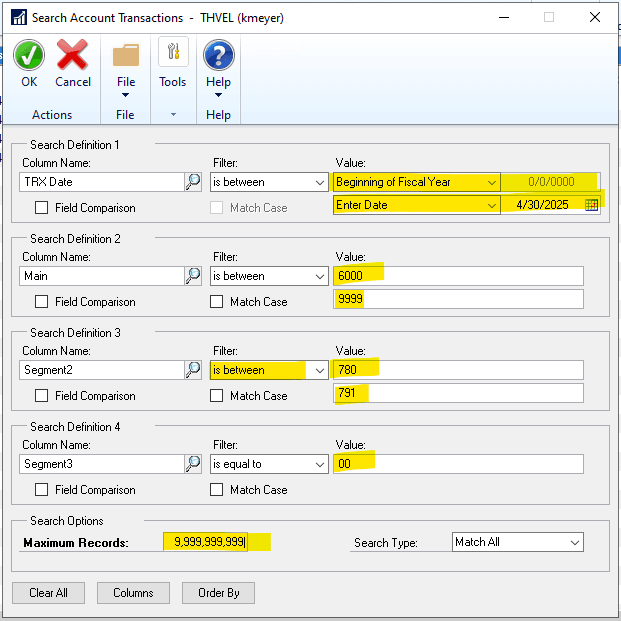
Task: Click the 9999 value field
Action: [x=458, y=299]
